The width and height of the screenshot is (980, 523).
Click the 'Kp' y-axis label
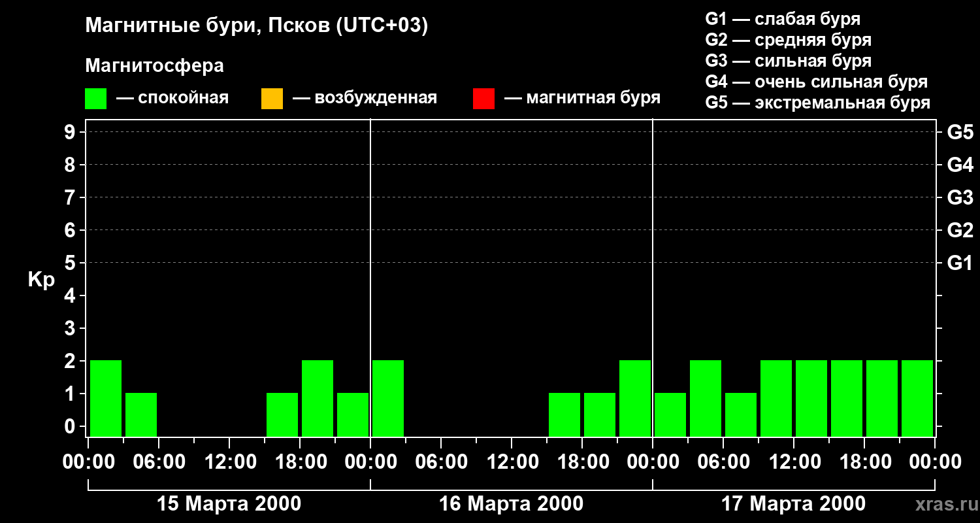coord(41,280)
